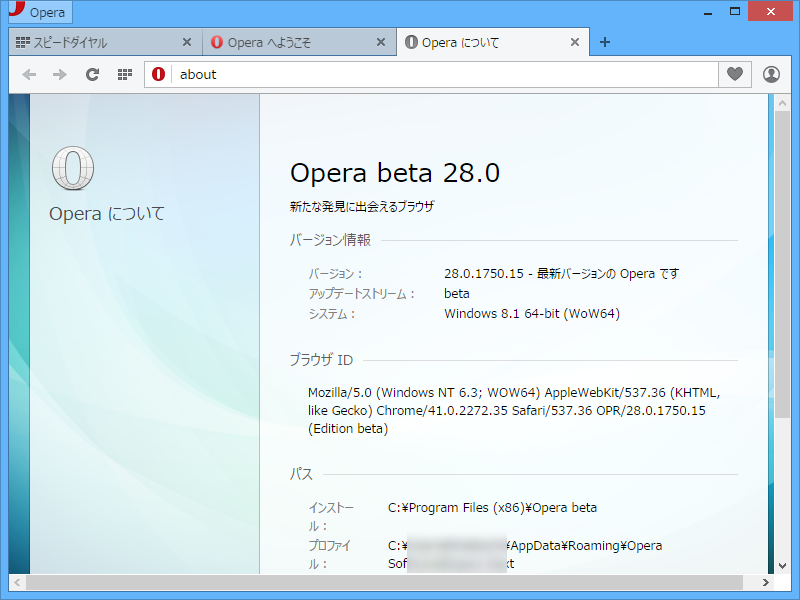Screen dimensions: 800x600
Task: Click the back navigation arrow
Action: [29, 74]
